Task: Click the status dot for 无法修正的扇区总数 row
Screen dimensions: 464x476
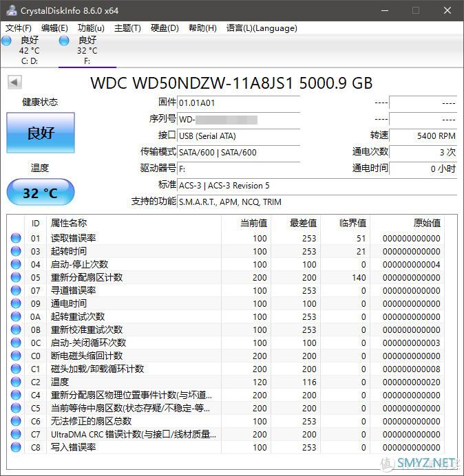Action: click(x=16, y=421)
